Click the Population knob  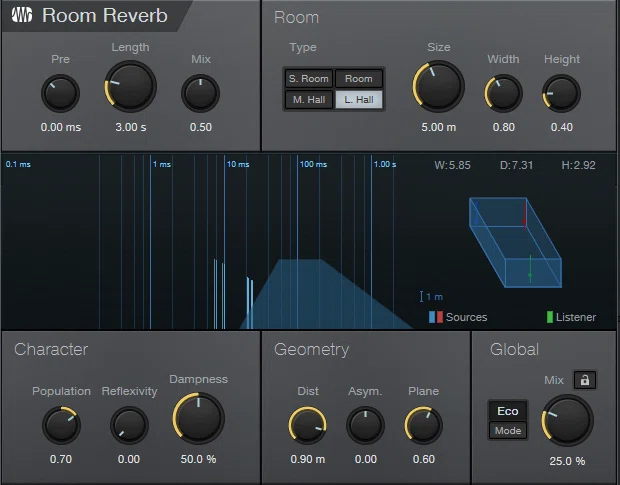click(x=61, y=425)
